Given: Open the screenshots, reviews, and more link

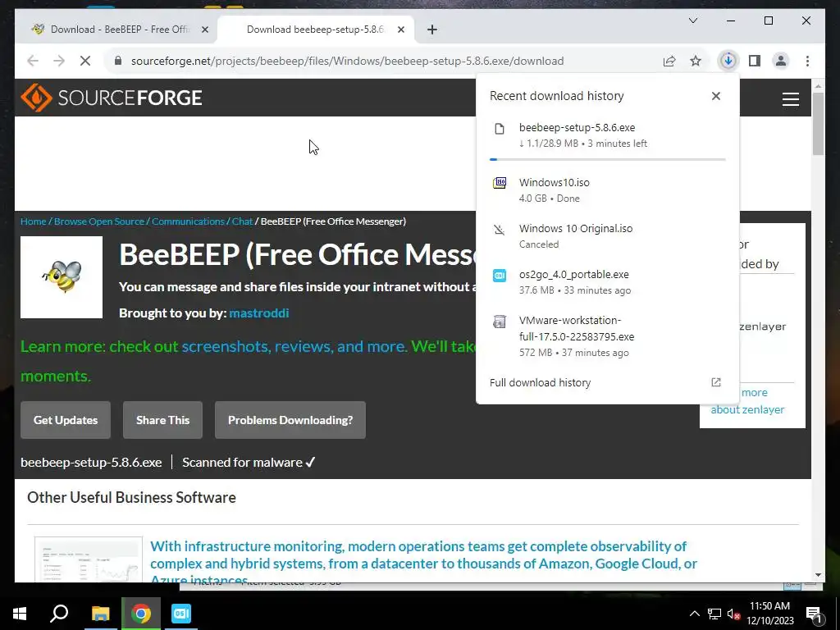Looking at the screenshot, I should point(294,347).
